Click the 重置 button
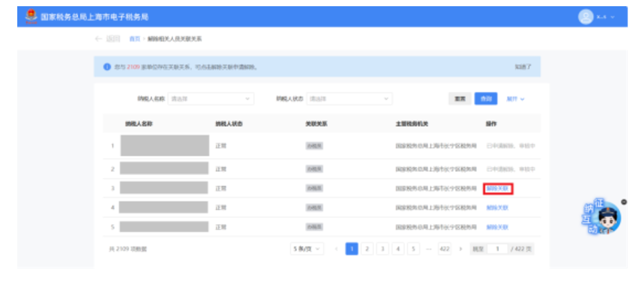This screenshot has width=644, height=282. [459, 99]
